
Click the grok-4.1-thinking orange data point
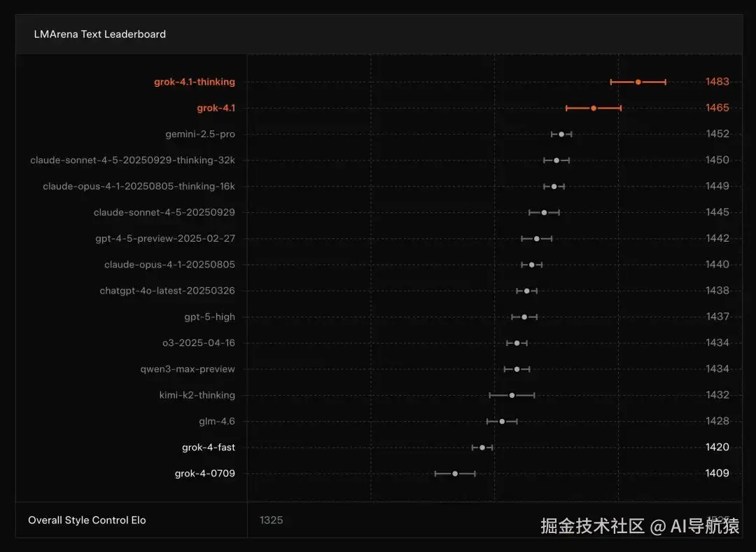(x=638, y=82)
